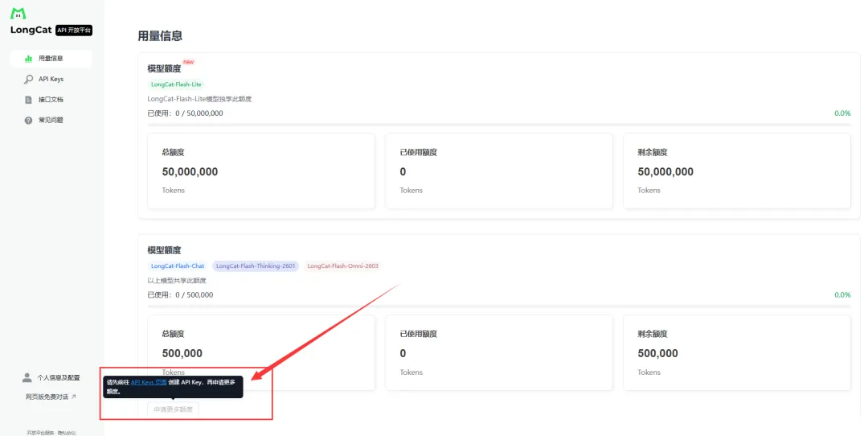The image size is (868, 436).
Task: Open the 接口文档 sidebar menu item
Action: pyautogui.click(x=51, y=100)
